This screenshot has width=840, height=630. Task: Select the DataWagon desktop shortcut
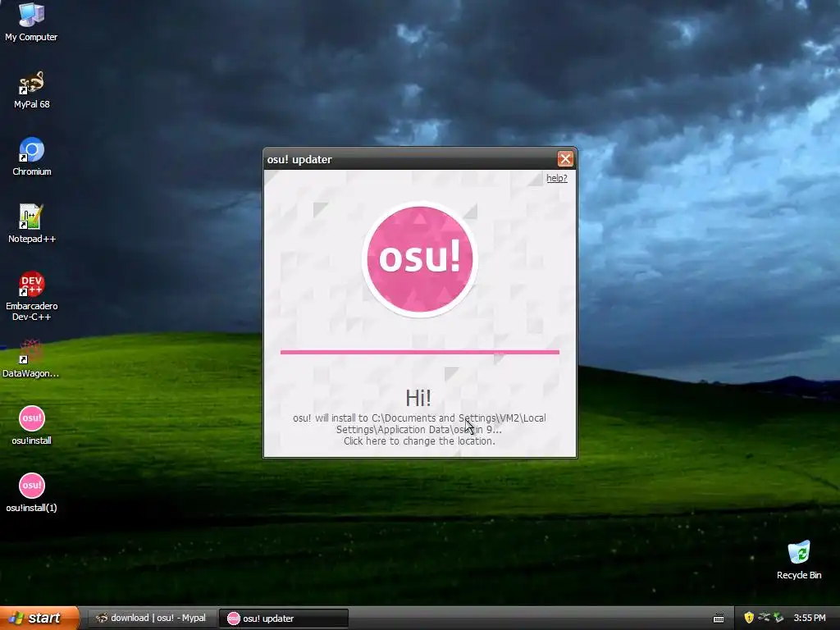pos(30,358)
